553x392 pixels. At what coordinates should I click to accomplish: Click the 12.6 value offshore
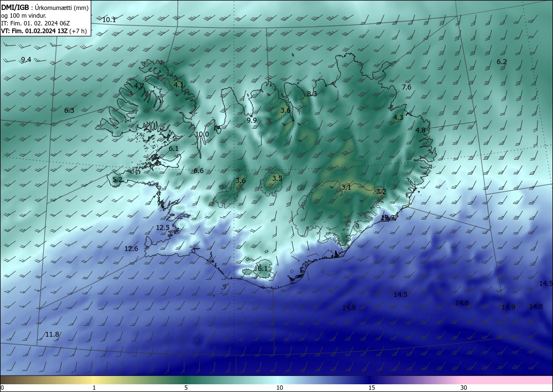pos(131,249)
